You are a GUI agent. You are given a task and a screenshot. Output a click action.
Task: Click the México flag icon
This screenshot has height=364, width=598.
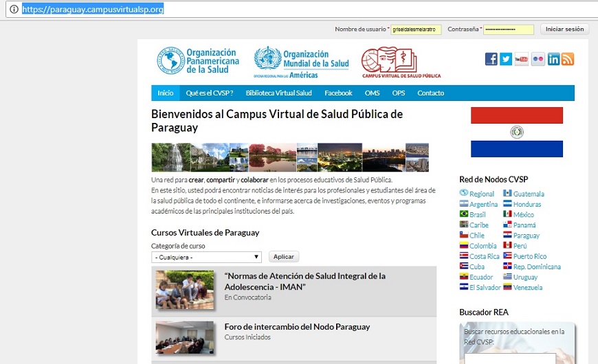click(507, 214)
